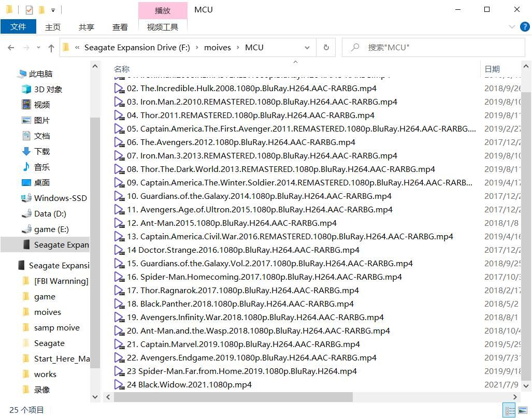Open the recent locations dropdown arrow

click(38, 48)
